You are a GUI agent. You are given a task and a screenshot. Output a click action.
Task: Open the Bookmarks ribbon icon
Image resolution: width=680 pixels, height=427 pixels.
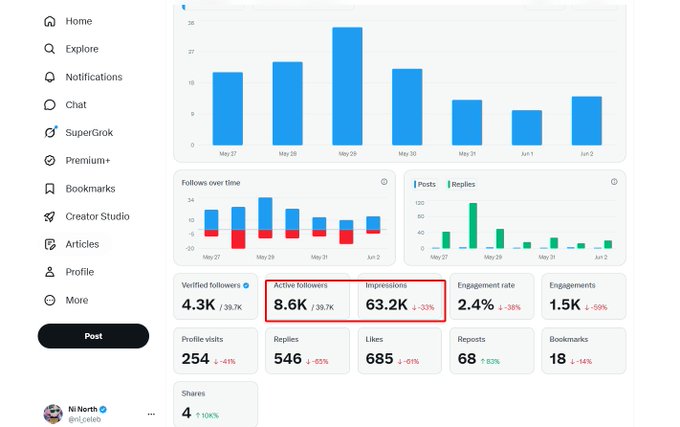(50, 189)
